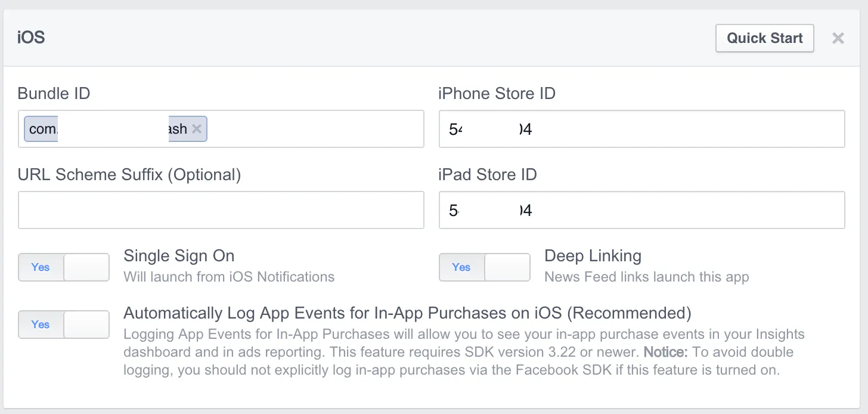This screenshot has height=414, width=868.
Task: Close the iOS settings panel
Action: (838, 39)
